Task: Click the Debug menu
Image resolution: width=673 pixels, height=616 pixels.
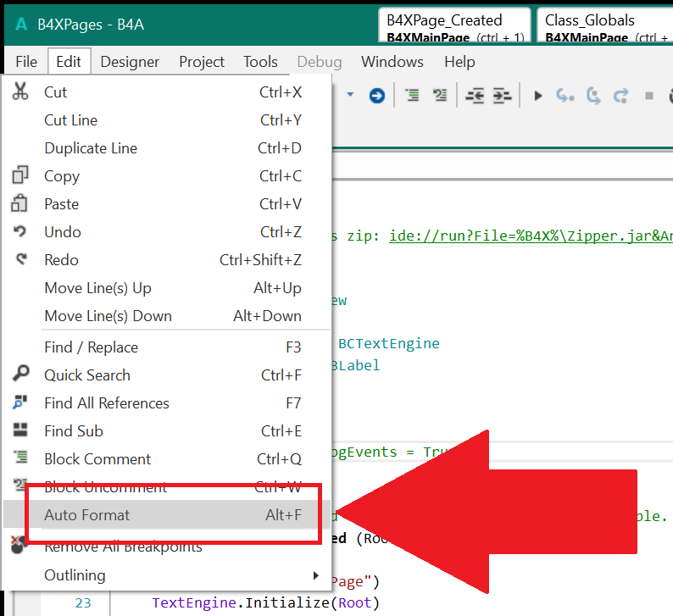Action: coord(320,62)
